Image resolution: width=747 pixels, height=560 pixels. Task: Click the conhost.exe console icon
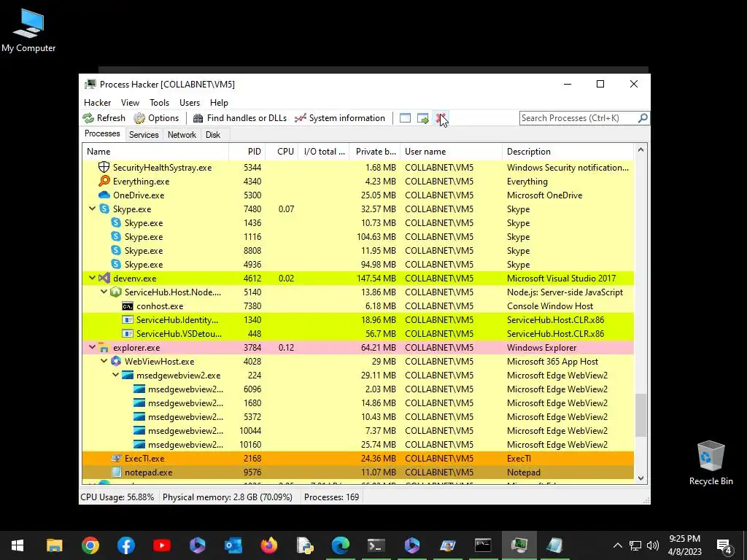click(x=127, y=306)
